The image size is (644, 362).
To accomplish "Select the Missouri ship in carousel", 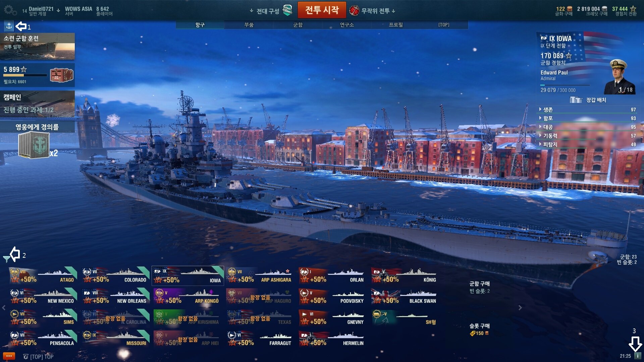I will [116, 339].
